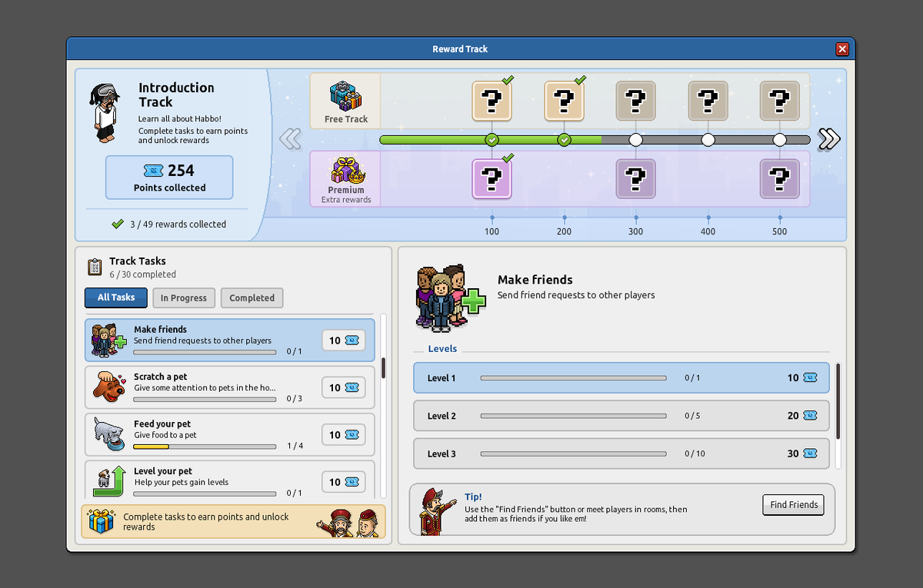923x588 pixels.
Task: Switch to the Completed tab
Action: (252, 297)
